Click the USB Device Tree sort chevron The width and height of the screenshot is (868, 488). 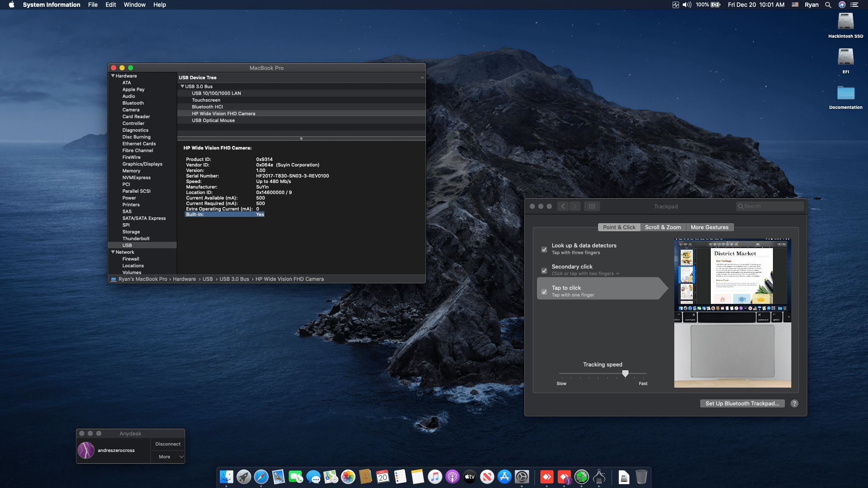tap(422, 78)
